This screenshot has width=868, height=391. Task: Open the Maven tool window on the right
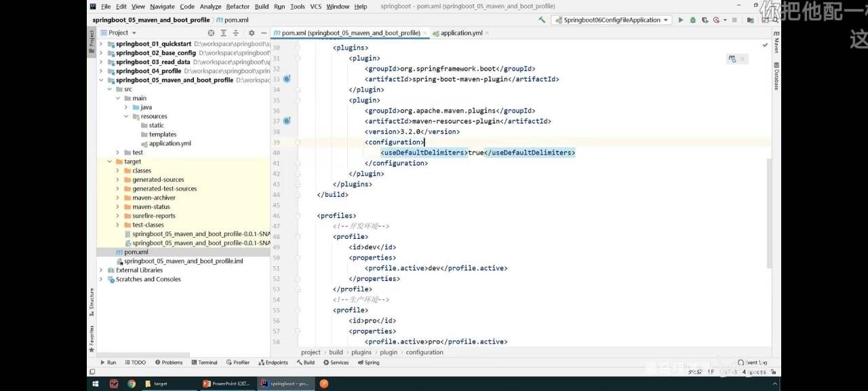pyautogui.click(x=776, y=42)
